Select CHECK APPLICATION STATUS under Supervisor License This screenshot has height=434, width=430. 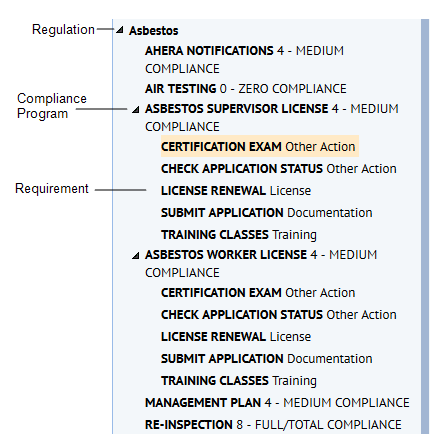tap(279, 169)
